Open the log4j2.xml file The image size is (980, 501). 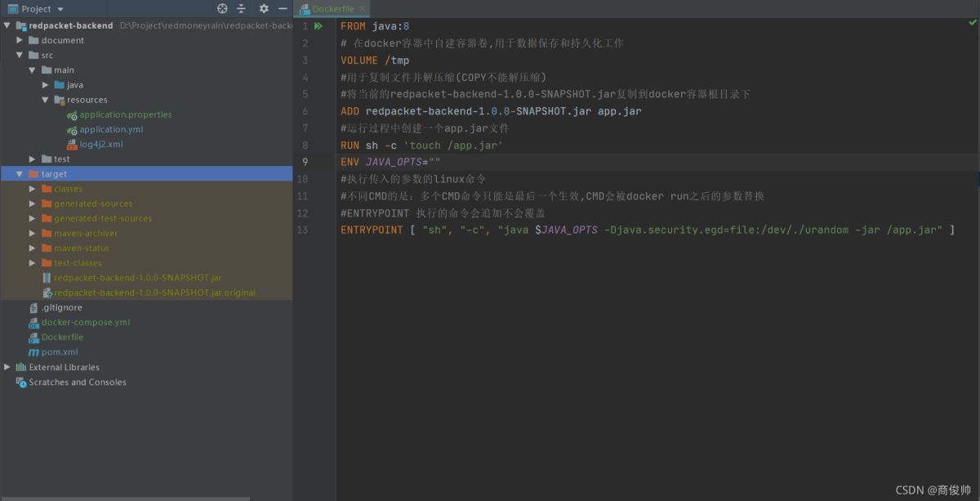tap(100, 145)
